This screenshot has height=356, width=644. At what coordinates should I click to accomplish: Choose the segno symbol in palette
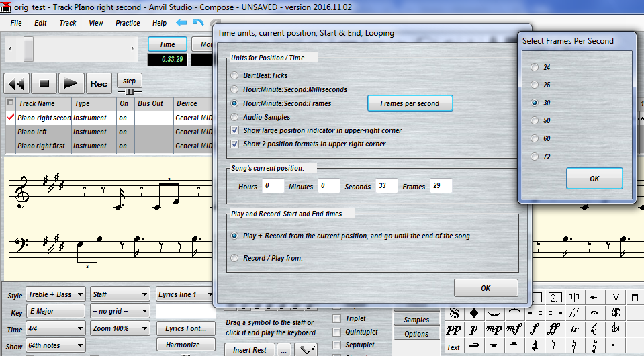click(x=455, y=313)
